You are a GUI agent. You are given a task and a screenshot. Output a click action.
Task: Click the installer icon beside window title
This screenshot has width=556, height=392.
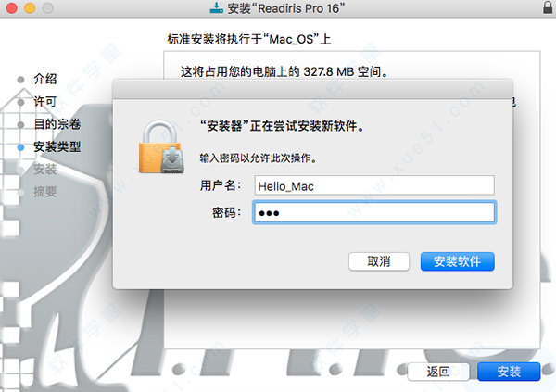click(x=216, y=7)
